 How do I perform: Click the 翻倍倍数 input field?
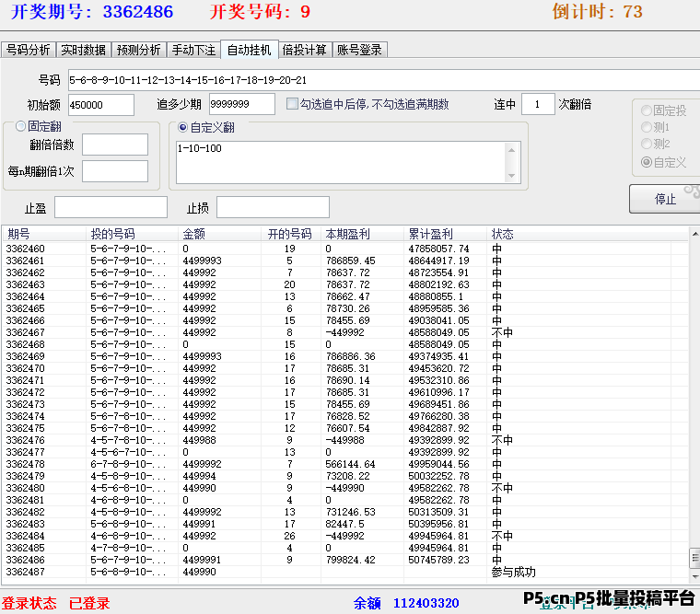pyautogui.click(x=114, y=145)
